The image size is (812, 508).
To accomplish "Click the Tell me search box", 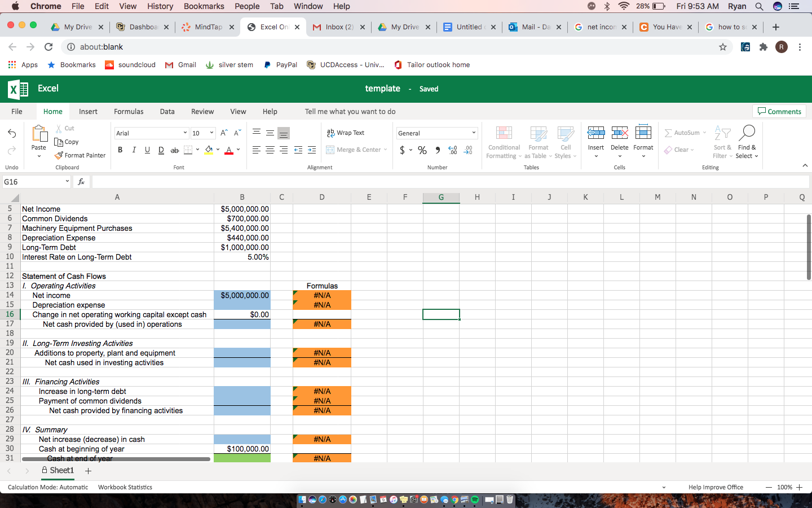I will [350, 112].
